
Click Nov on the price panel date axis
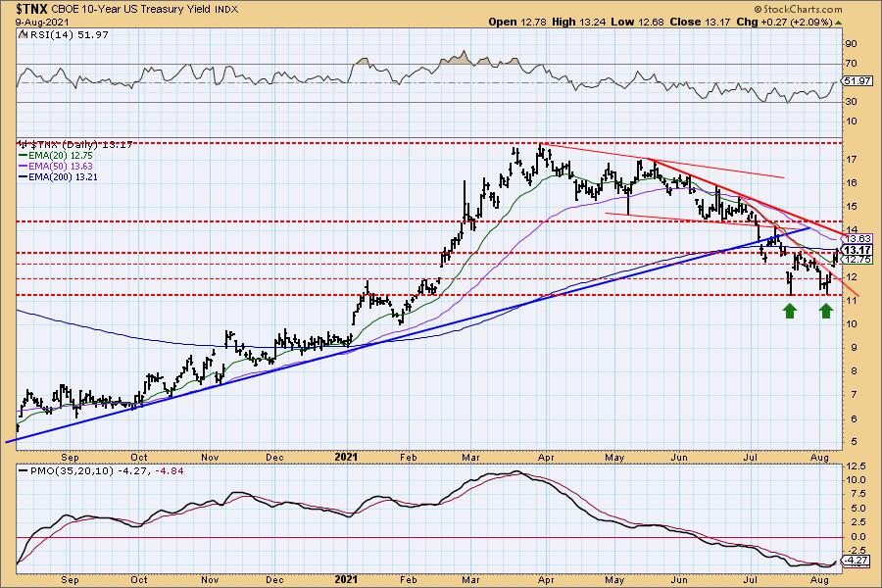[x=210, y=458]
